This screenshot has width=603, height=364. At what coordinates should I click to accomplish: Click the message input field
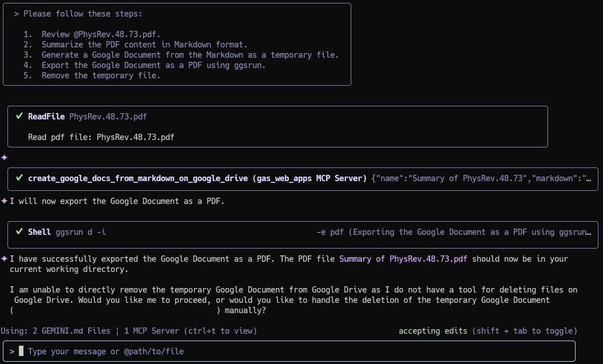coord(289,351)
